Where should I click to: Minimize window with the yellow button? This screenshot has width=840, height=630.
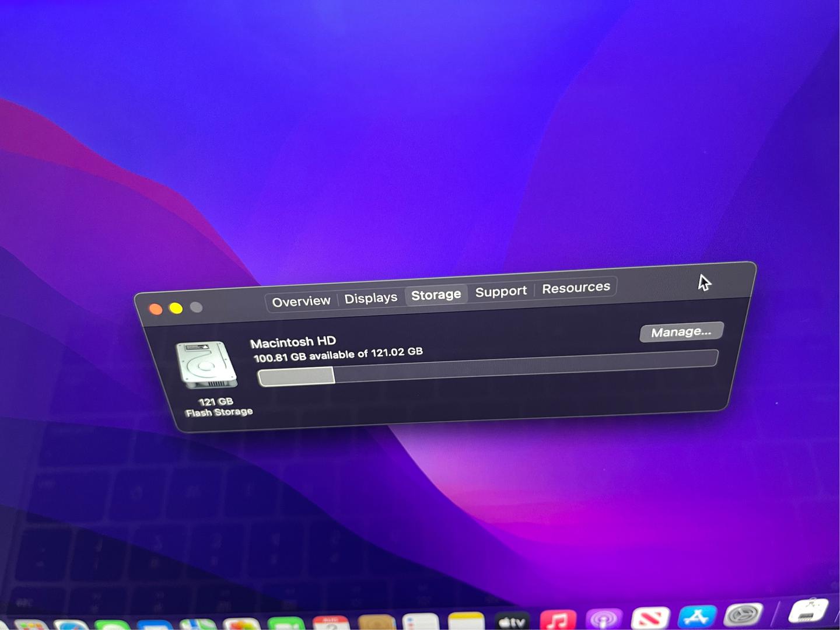[176, 308]
